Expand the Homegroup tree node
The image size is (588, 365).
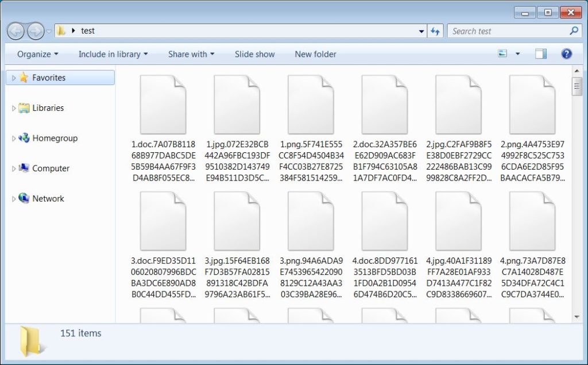point(14,139)
